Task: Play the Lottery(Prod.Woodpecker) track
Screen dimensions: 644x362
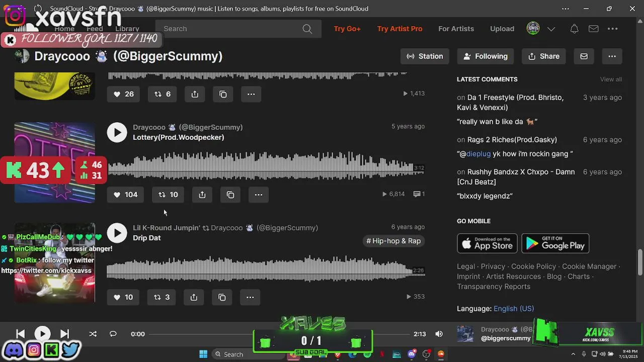Action: tap(117, 132)
